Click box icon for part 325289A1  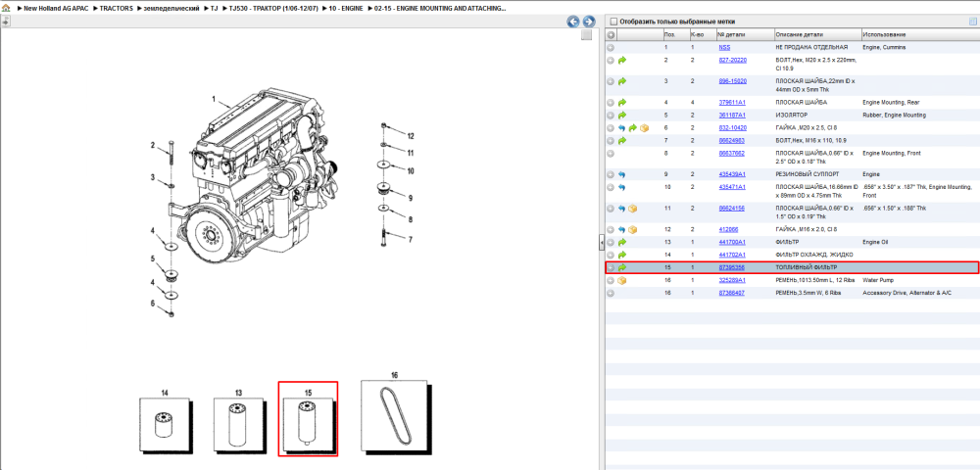[x=622, y=280]
